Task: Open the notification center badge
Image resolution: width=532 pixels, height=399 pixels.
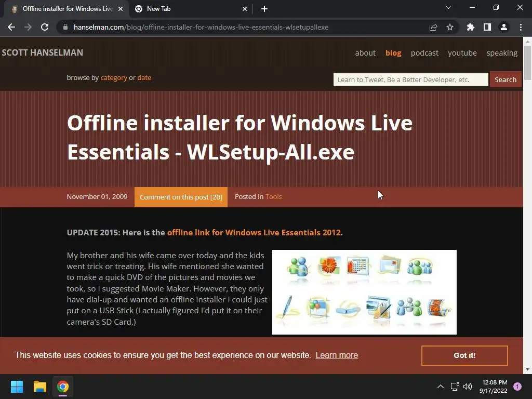Action: click(517, 387)
